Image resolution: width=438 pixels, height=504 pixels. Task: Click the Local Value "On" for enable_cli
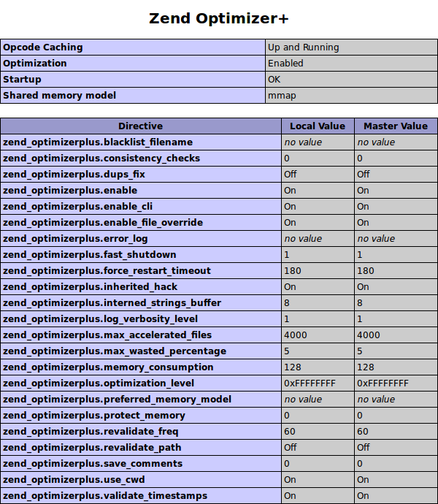(x=290, y=207)
